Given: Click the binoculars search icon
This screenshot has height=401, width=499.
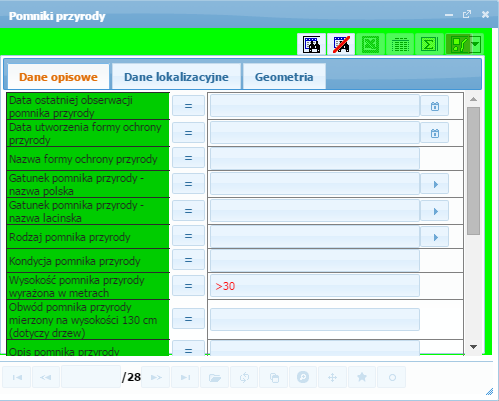Looking at the screenshot, I should tap(311, 44).
